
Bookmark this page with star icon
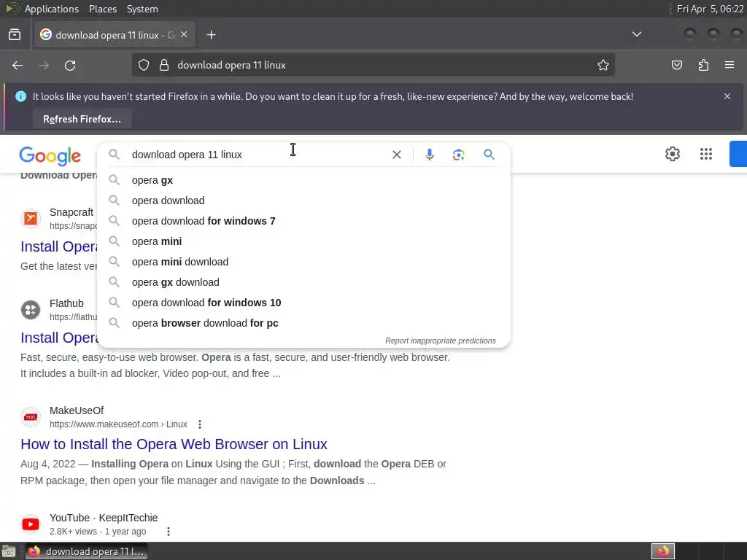[x=603, y=65]
